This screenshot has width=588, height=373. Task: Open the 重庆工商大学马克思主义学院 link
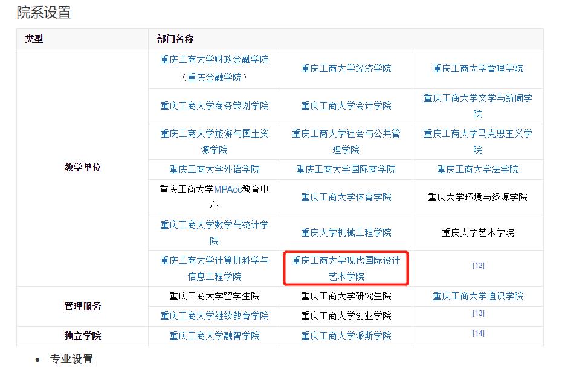(477, 142)
